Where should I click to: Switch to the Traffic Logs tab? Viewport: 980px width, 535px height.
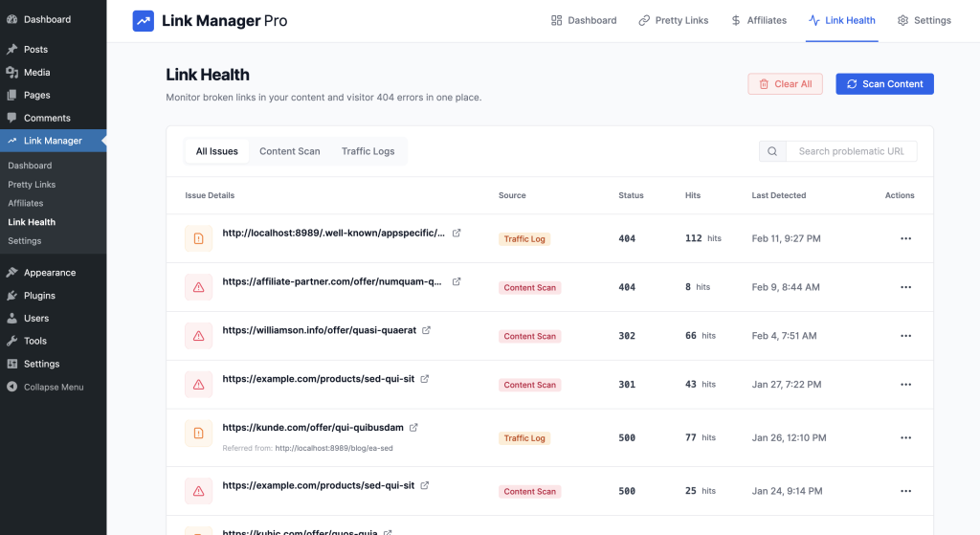(367, 151)
